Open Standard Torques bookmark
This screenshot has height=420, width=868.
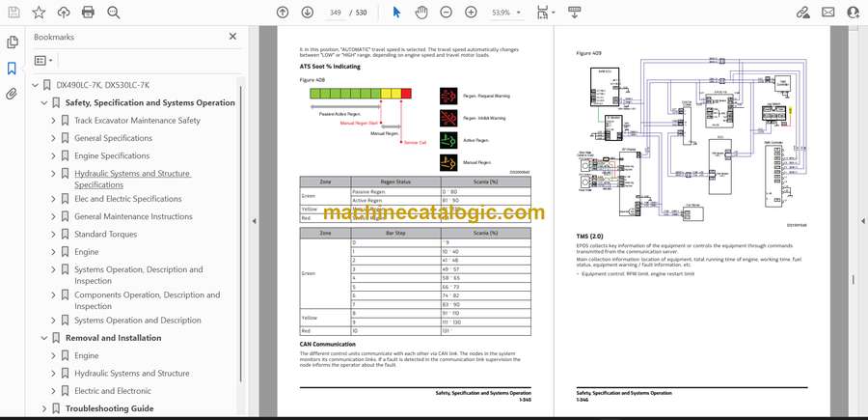pyautogui.click(x=106, y=234)
